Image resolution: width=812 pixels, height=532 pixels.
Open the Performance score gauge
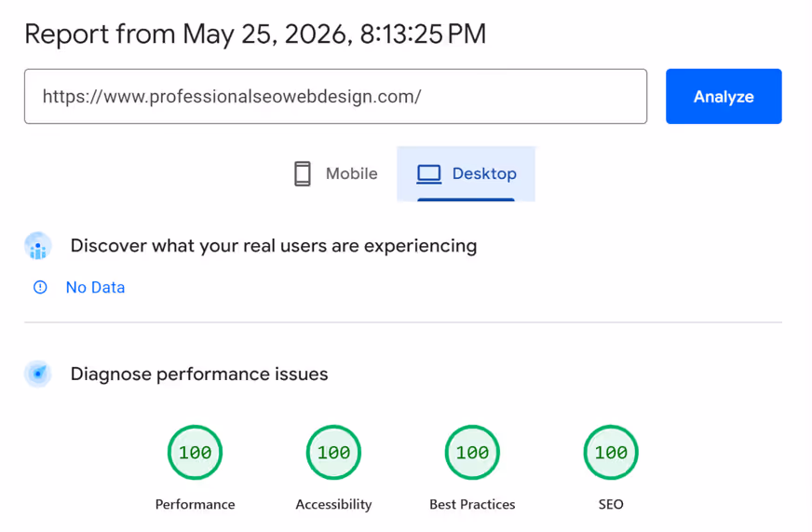pyautogui.click(x=196, y=452)
